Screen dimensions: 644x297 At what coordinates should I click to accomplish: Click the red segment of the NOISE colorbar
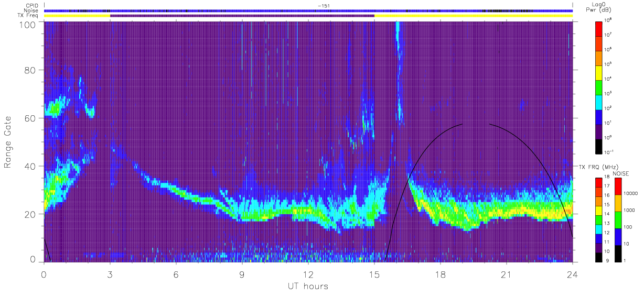click(617, 186)
